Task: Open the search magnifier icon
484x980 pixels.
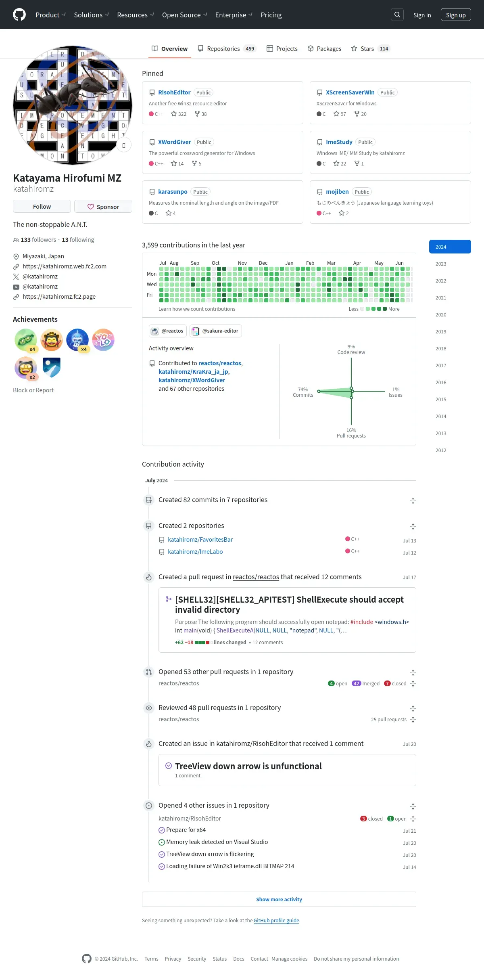Action: [397, 15]
